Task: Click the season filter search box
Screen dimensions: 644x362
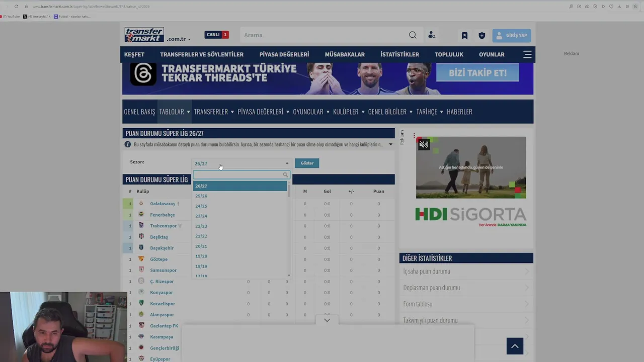Action: 241,175
